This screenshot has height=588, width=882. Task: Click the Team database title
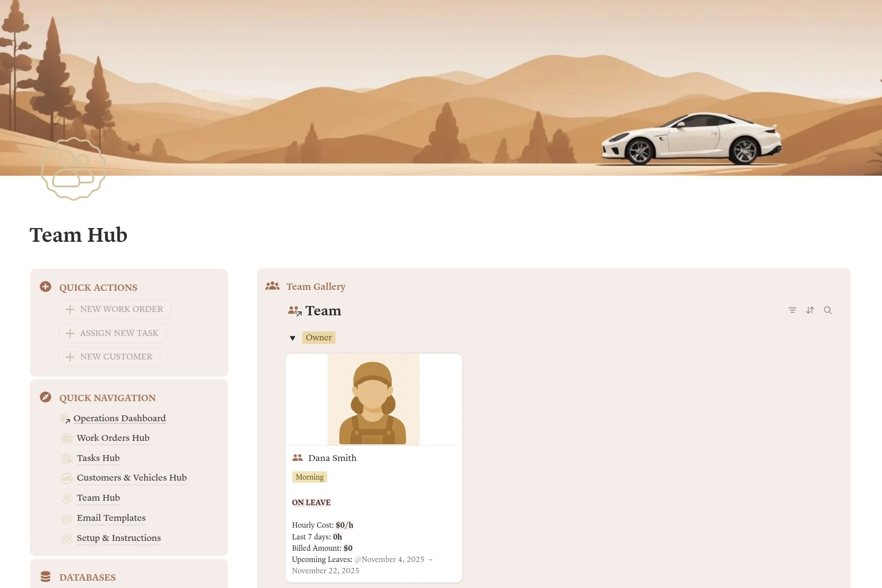point(323,311)
